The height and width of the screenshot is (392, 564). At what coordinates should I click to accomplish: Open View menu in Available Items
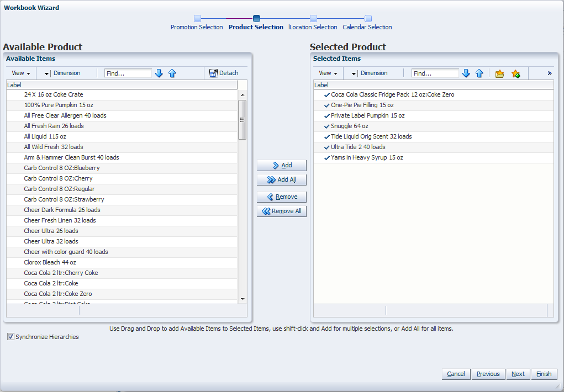click(21, 73)
